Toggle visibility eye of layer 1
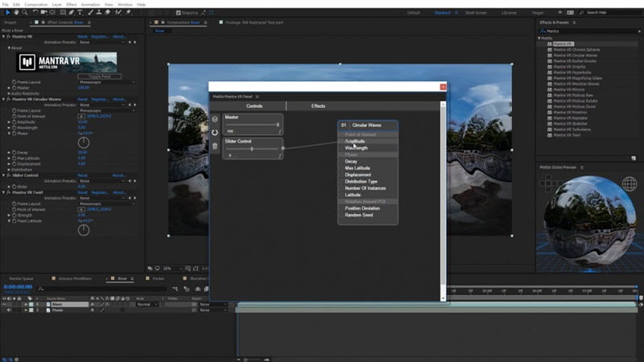 [4, 305]
